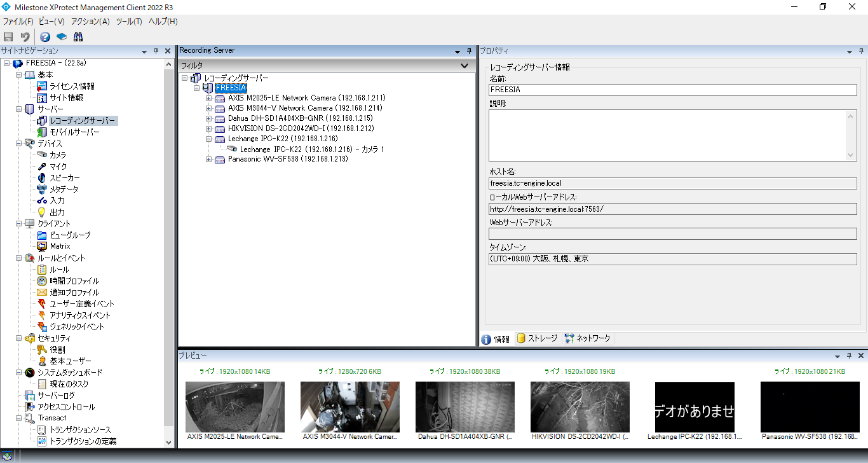Open 基本ユーザー icon under security
This screenshot has width=868, height=463.
42,361
